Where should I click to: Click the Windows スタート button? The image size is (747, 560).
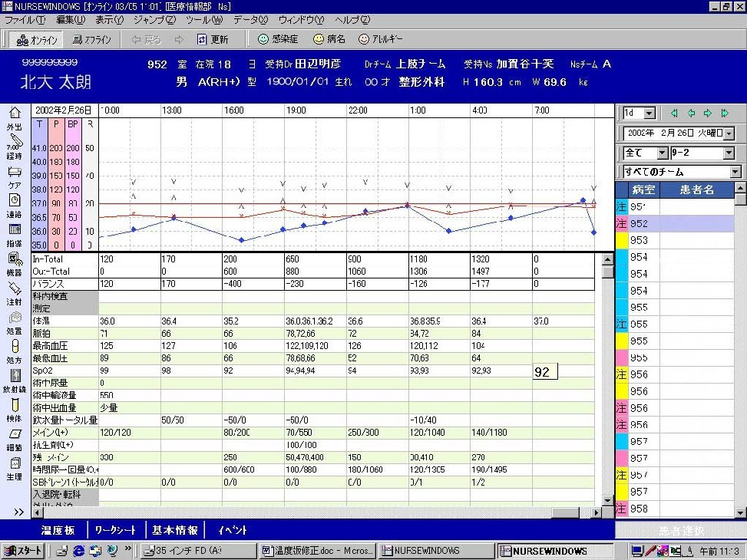(23, 551)
